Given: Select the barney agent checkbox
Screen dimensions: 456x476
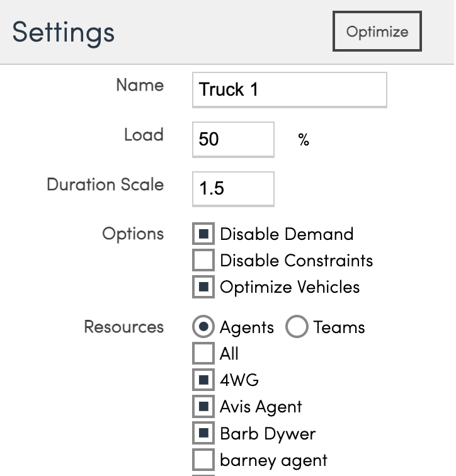Looking at the screenshot, I should pos(203,460).
